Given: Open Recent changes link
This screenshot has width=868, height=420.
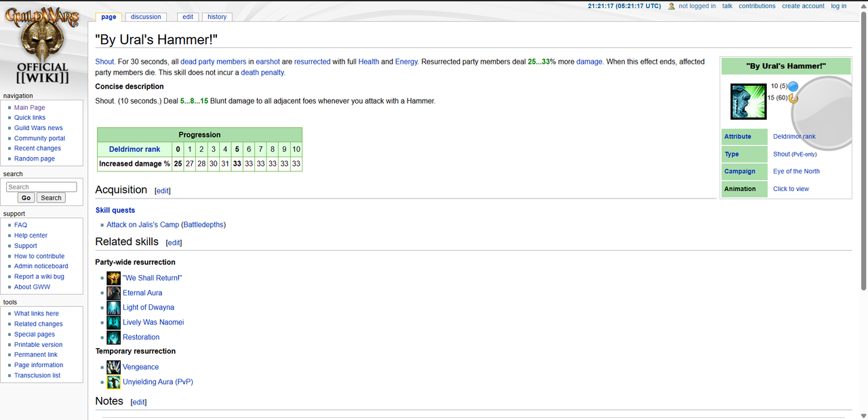Looking at the screenshot, I should [37, 148].
